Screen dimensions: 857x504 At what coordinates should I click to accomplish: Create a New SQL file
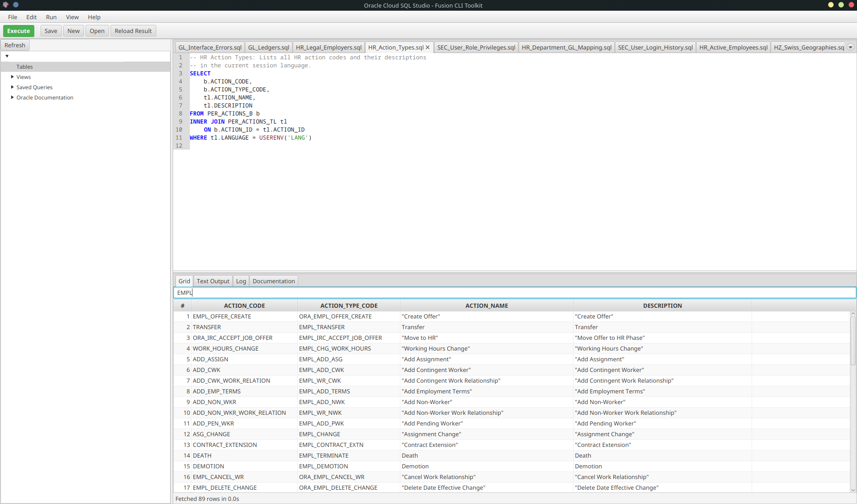pos(73,31)
